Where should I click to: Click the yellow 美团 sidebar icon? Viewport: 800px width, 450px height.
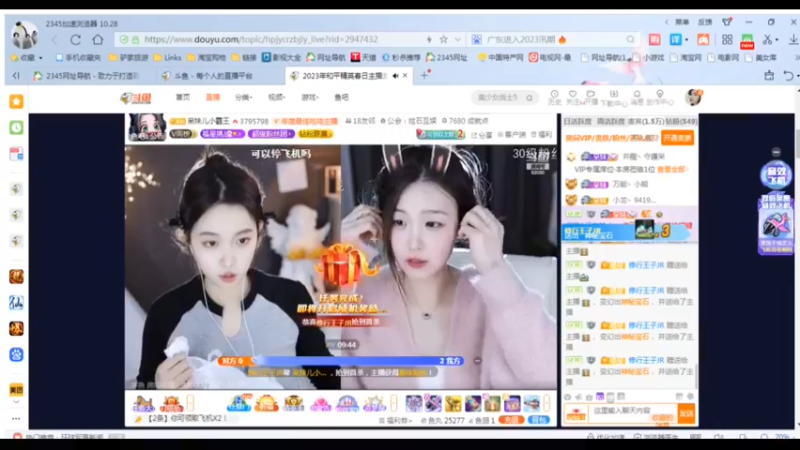[16, 390]
